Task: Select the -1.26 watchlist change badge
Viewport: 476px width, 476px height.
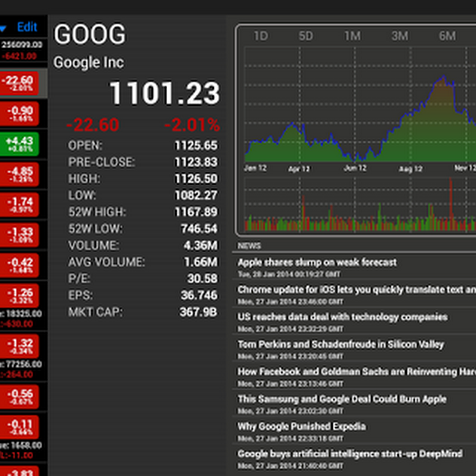Action: (19, 296)
